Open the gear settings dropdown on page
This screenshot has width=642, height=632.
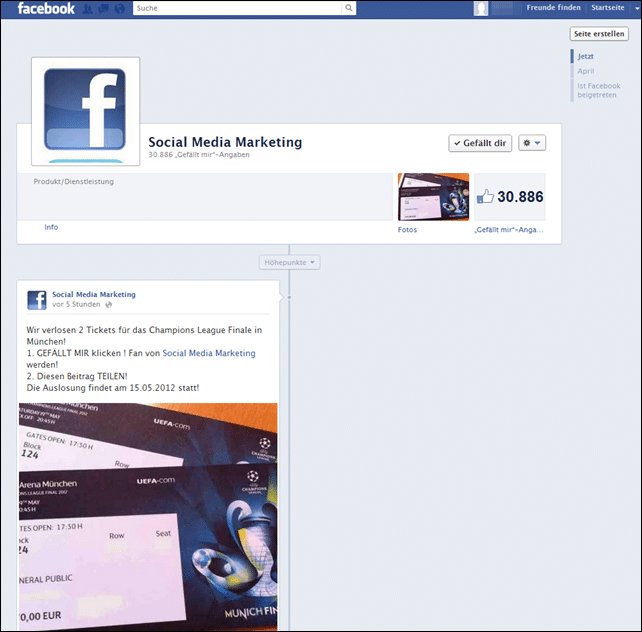point(532,143)
